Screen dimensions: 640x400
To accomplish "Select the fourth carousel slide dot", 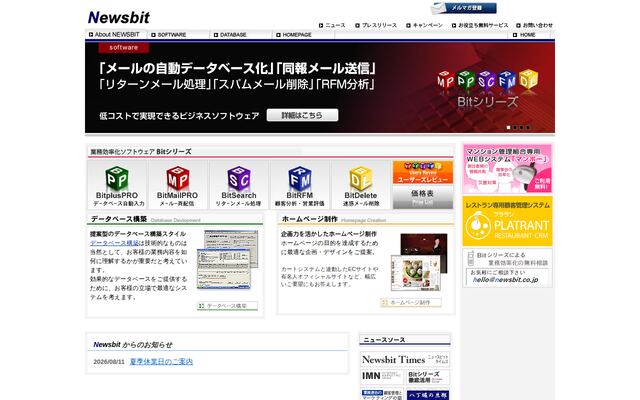I will (528, 127).
